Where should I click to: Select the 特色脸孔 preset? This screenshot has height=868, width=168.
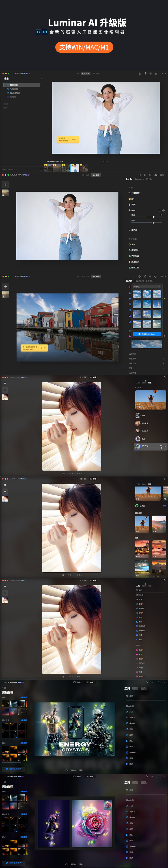pyautogui.click(x=142, y=431)
